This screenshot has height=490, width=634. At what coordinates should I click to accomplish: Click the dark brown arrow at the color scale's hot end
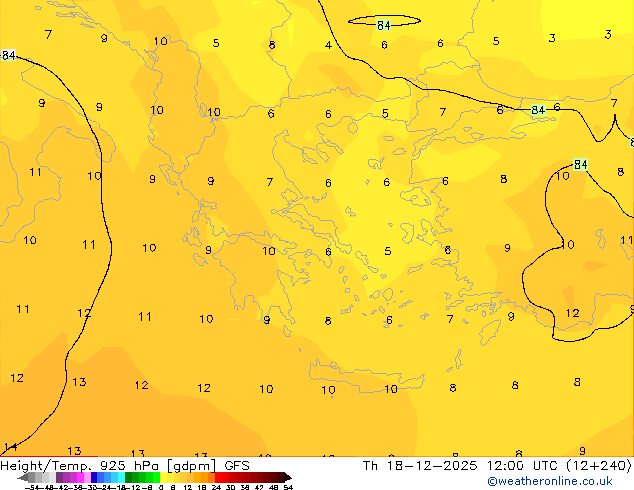[x=288, y=478]
